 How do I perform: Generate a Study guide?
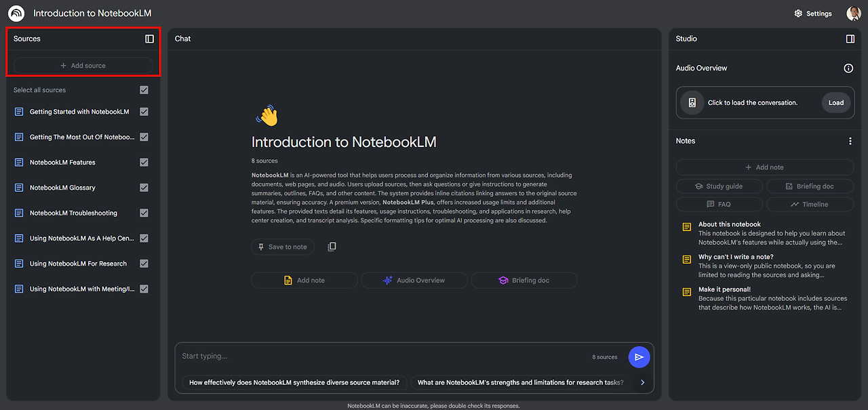tap(719, 186)
